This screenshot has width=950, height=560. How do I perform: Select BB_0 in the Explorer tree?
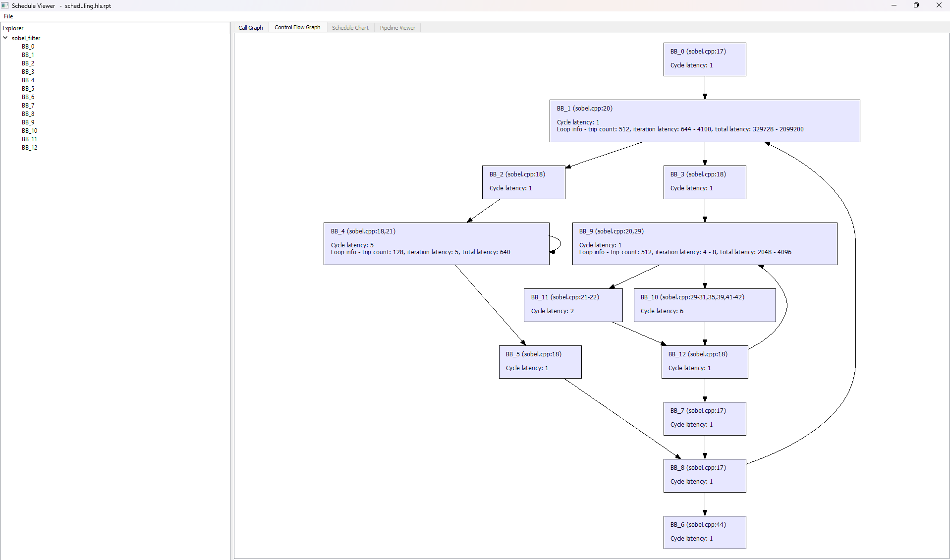click(x=28, y=47)
